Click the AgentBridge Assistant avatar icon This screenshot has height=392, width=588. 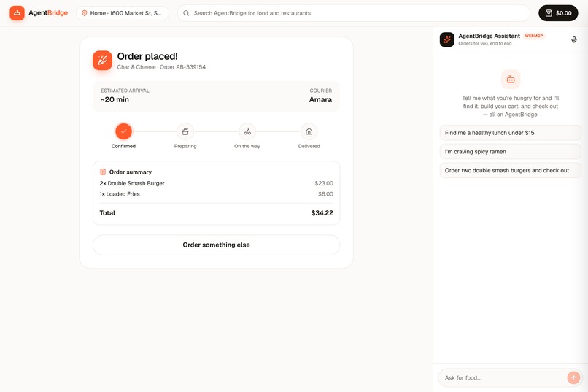(x=447, y=39)
